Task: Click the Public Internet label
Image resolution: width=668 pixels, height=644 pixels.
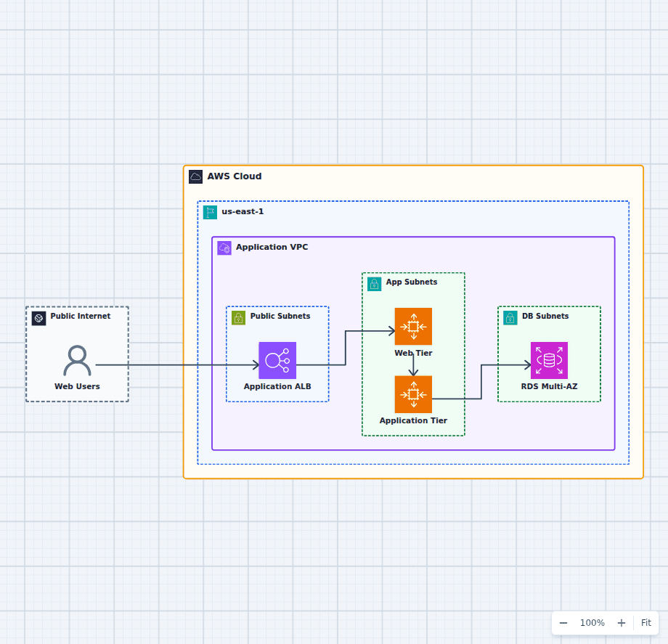Action: point(80,316)
